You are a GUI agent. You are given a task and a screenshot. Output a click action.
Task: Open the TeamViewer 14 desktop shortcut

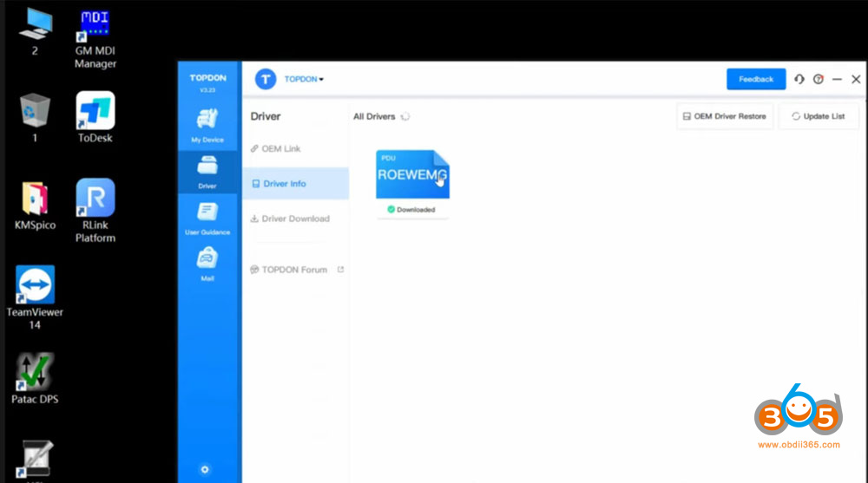coord(35,297)
